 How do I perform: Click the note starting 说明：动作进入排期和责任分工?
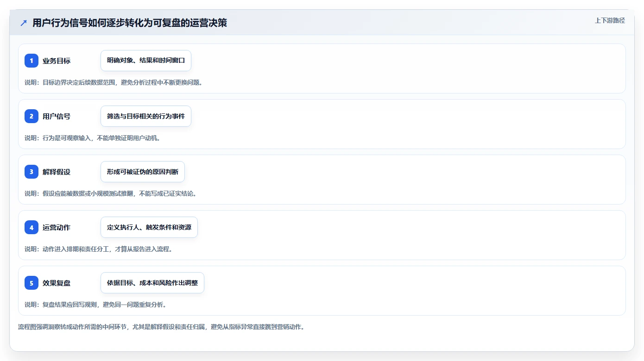(x=99, y=249)
